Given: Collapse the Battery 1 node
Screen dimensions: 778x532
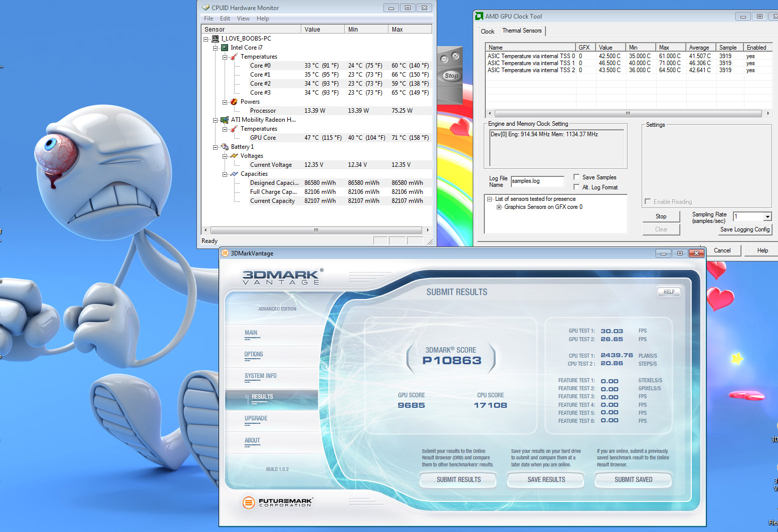Looking at the screenshot, I should (x=216, y=147).
